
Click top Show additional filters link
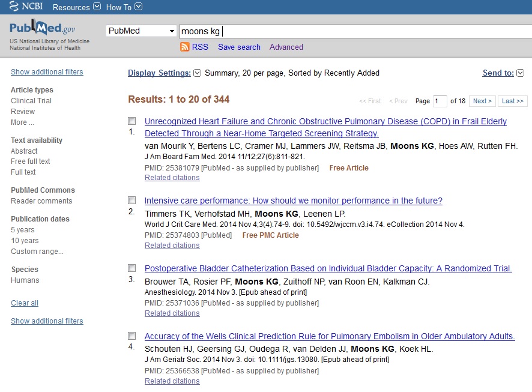click(x=47, y=72)
